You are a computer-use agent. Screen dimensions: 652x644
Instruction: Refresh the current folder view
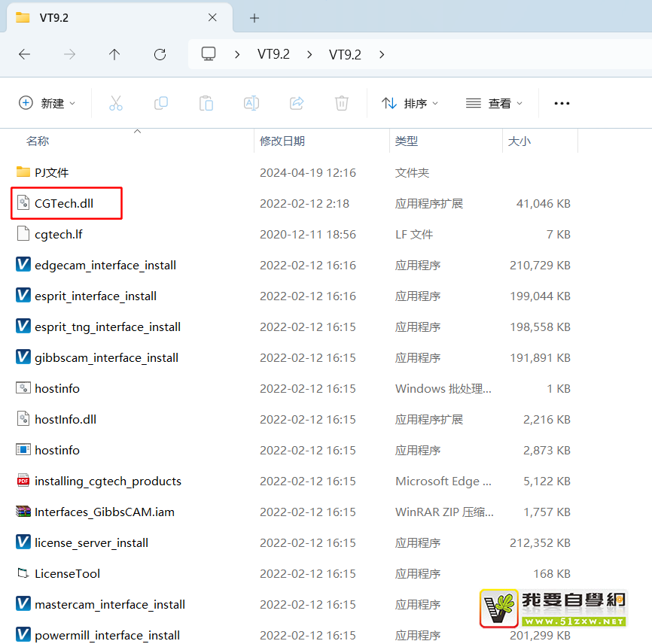(x=160, y=54)
